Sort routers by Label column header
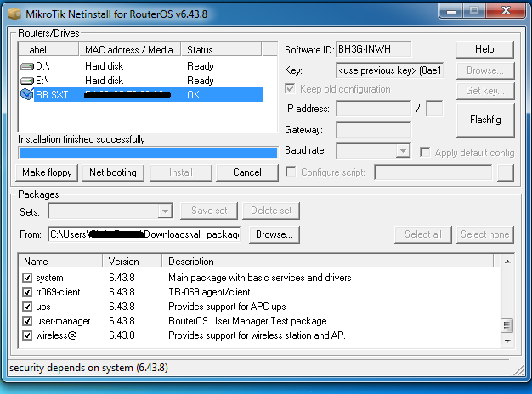Screen dimensions: 532x394 pyautogui.click(x=48, y=49)
